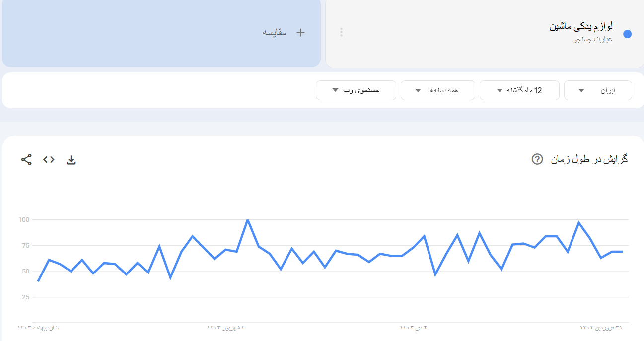This screenshot has width=644, height=341.
Task: Click the ۹ اردیبهشت ۱۴۰۳ date label
Action: coord(38,328)
